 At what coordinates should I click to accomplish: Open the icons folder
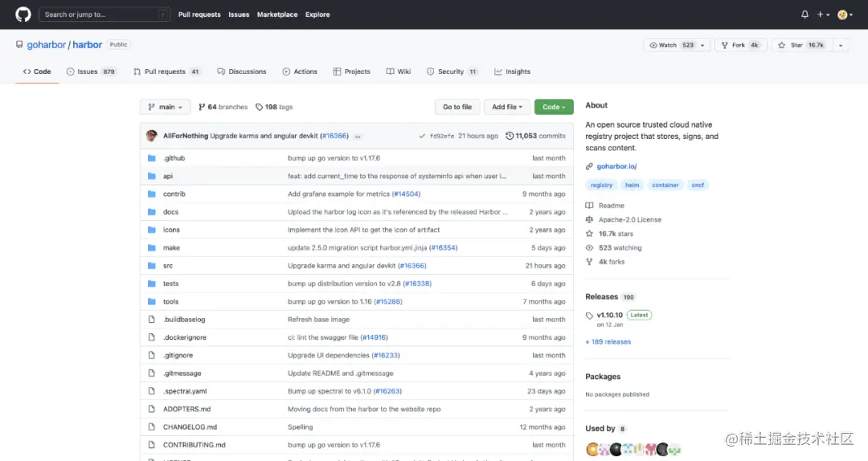click(x=171, y=230)
